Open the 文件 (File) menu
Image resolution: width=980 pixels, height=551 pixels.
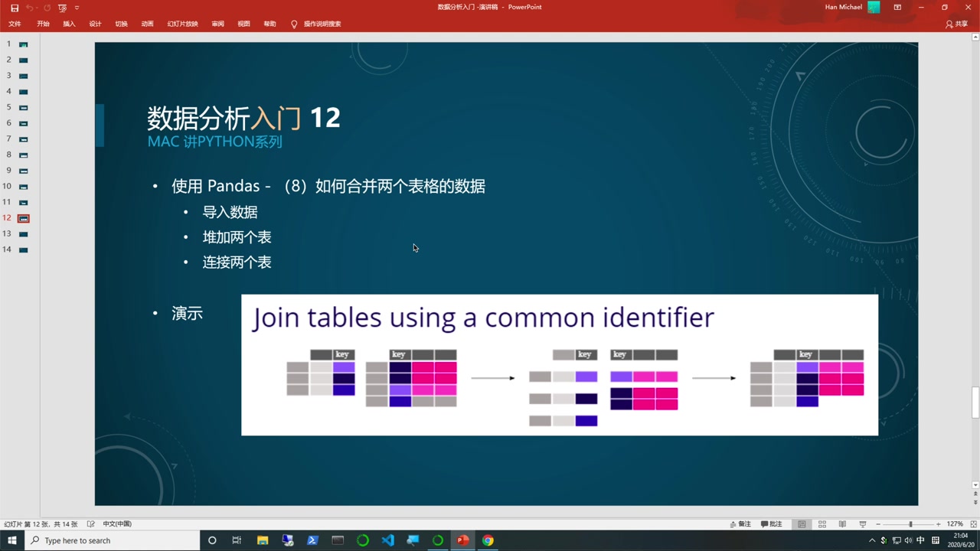coord(15,24)
